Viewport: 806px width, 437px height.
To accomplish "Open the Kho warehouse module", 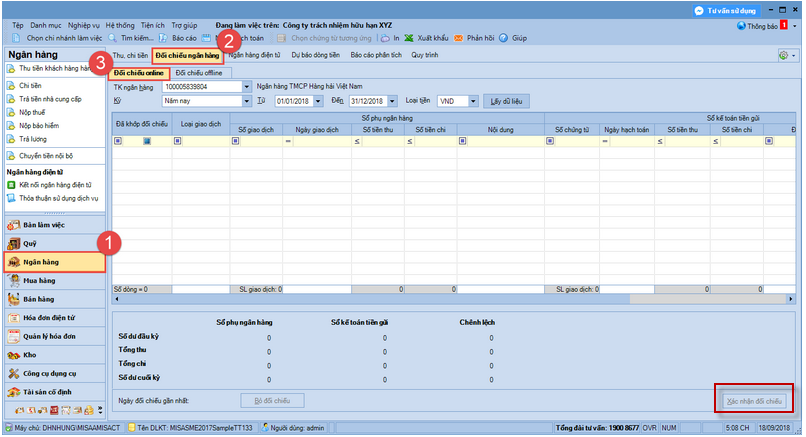I will (54, 355).
